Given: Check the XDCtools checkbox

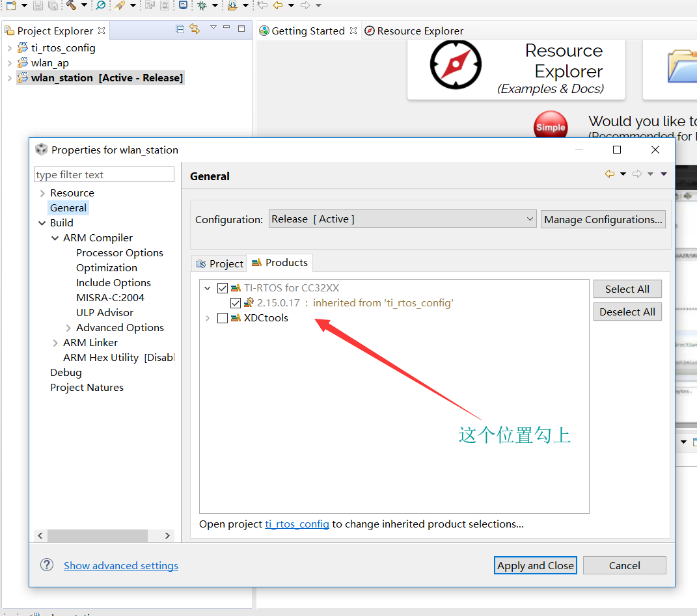Looking at the screenshot, I should (x=223, y=318).
